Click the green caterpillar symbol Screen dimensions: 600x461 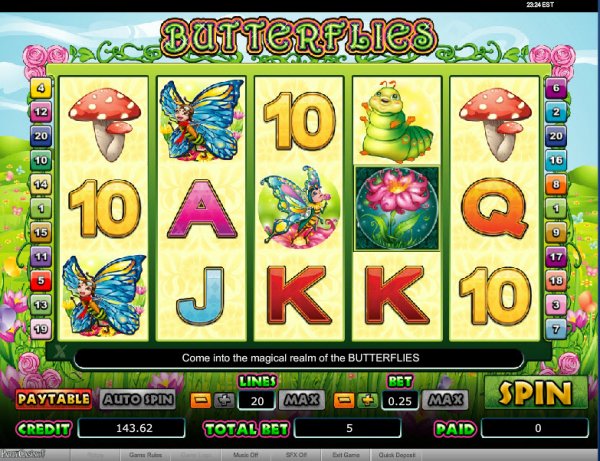click(396, 122)
